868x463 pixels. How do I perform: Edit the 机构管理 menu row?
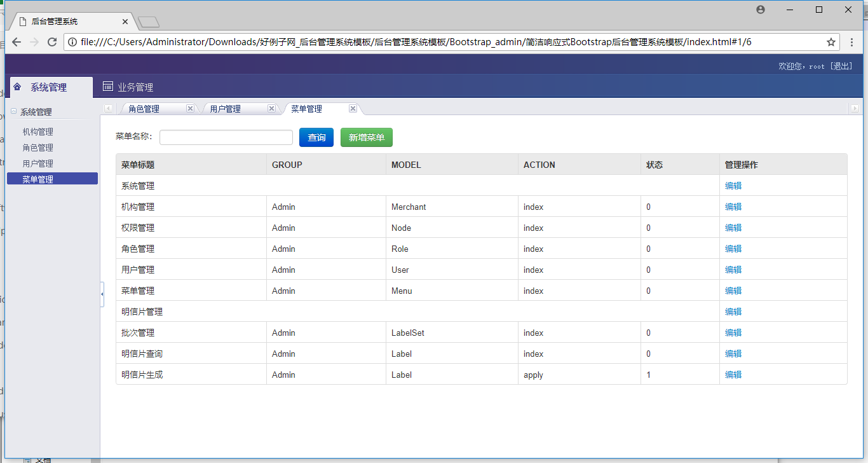click(x=733, y=207)
